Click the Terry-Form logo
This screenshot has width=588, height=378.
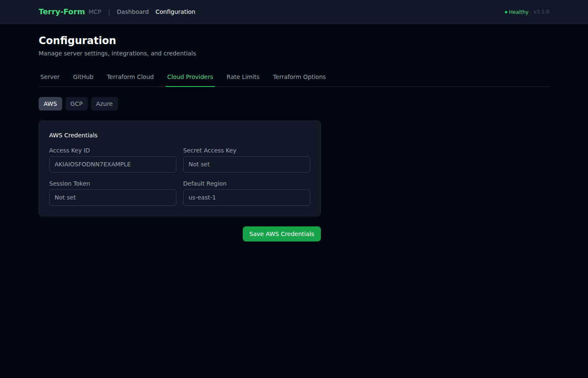62,12
